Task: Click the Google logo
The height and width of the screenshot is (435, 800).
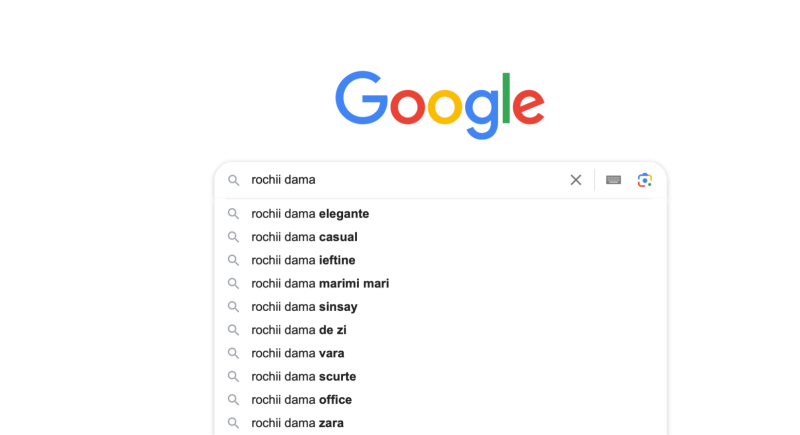Action: click(440, 104)
